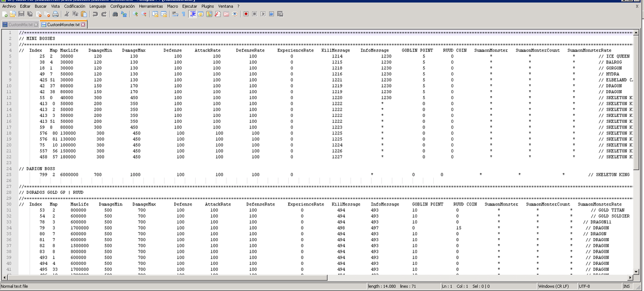Click the '// ICE QUEEN' comment
The height and width of the screenshot is (291, 644).
click(x=614, y=56)
